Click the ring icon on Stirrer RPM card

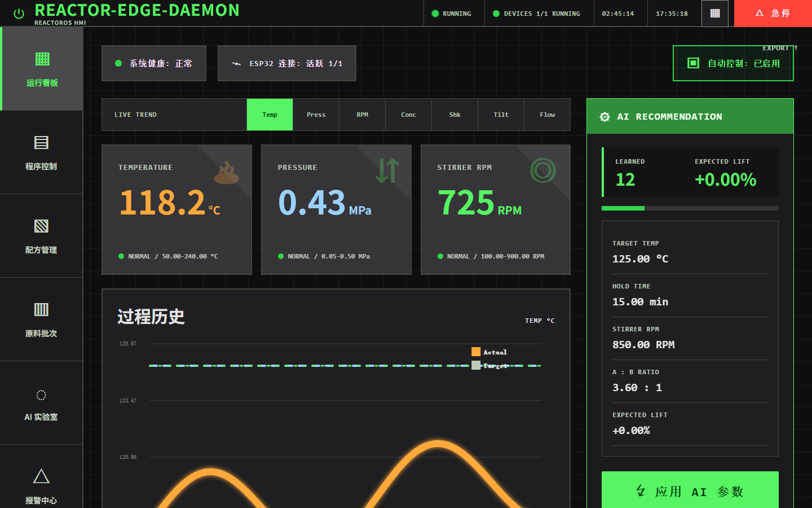coord(543,170)
